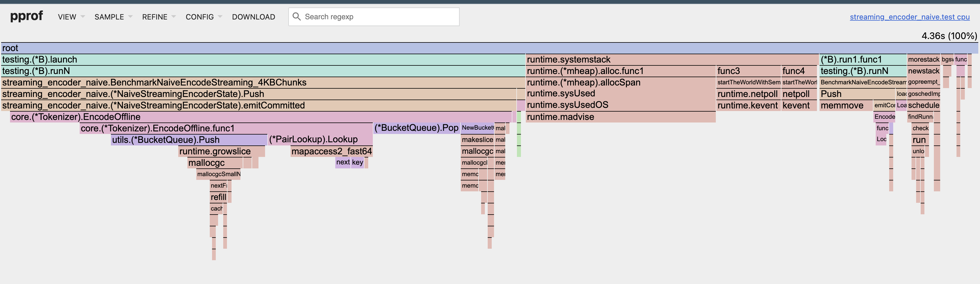Click the DOWNLOAD menu item
980x284 pixels.
click(253, 17)
